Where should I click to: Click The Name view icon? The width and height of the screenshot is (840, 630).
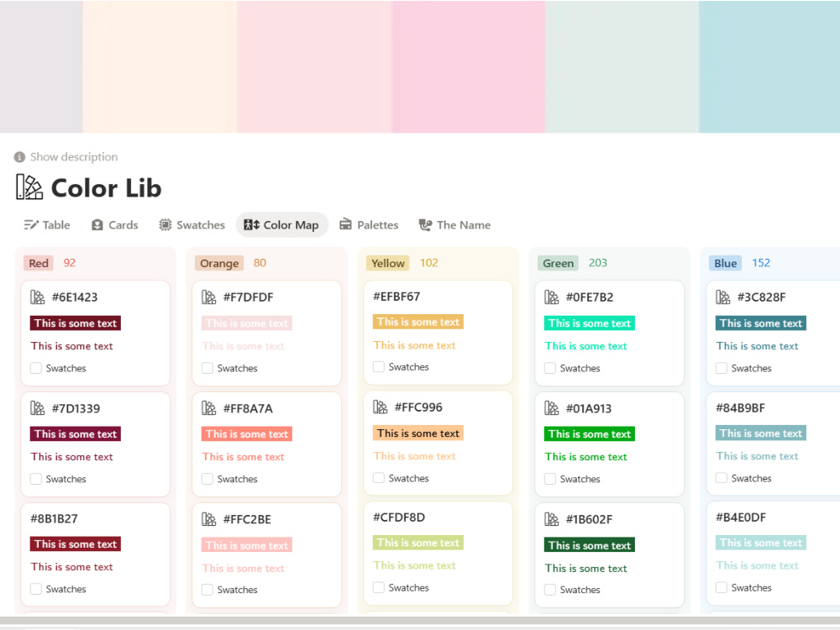(x=425, y=225)
